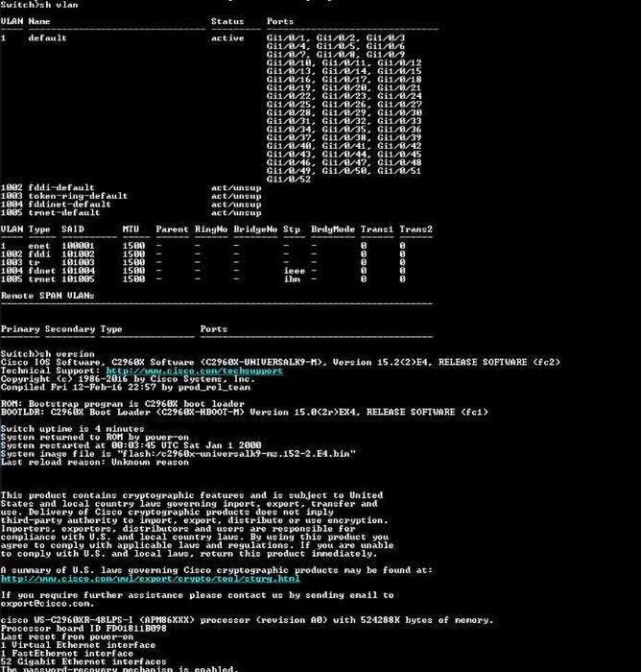
Task: Click the 'ibm' Stp value
Action: (x=292, y=279)
